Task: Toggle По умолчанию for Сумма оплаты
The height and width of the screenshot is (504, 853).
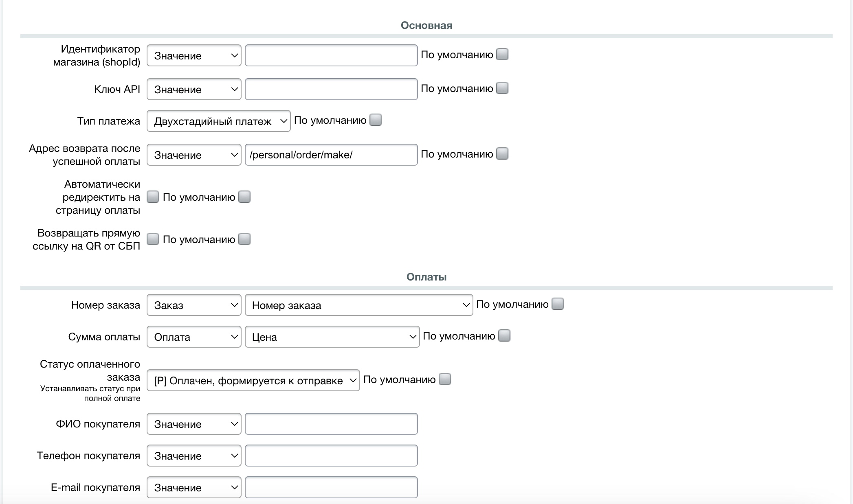Action: click(x=504, y=335)
